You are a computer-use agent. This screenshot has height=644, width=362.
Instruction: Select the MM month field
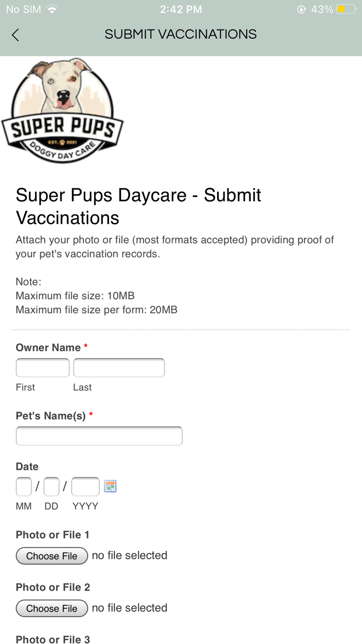point(23,486)
